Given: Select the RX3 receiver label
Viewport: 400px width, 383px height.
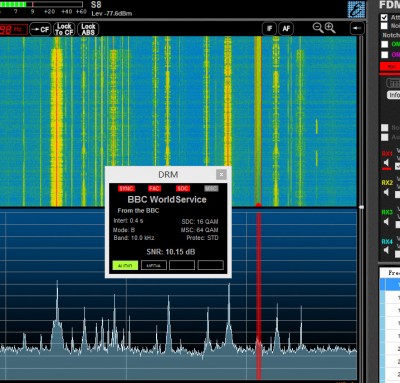Looking at the screenshot, I should coord(387,212).
